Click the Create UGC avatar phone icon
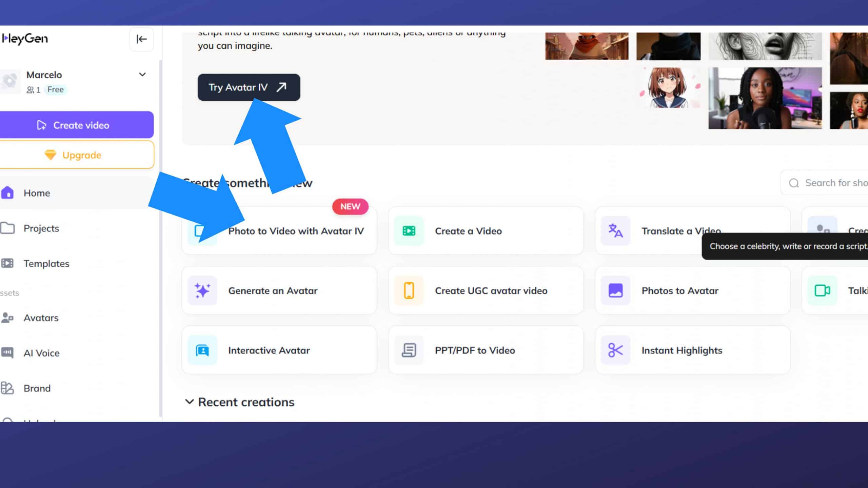 409,291
